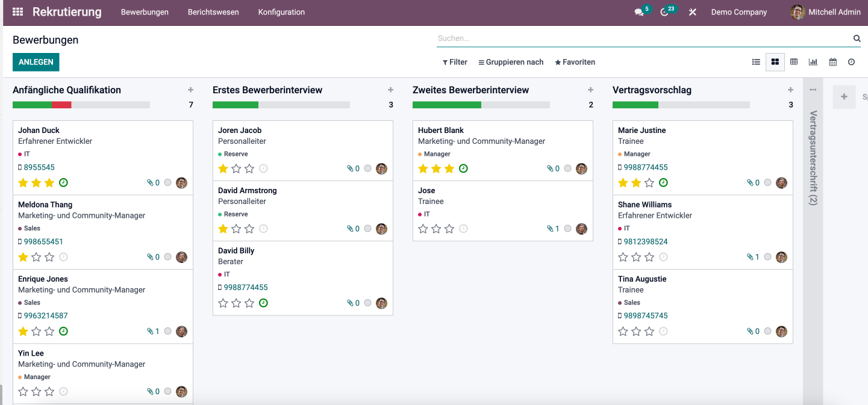Click green segment of Erstes Bewerberinterview progress bar
Image resolution: width=868 pixels, height=405 pixels.
coord(236,105)
